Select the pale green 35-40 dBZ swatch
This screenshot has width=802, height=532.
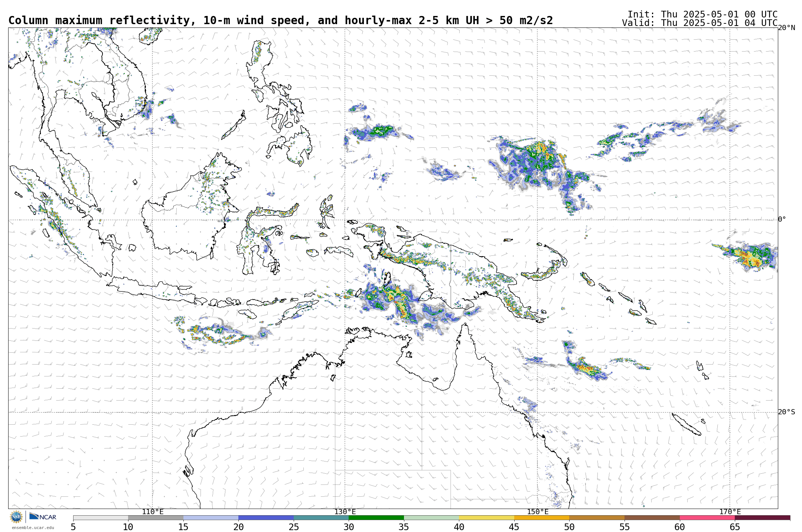point(431,518)
